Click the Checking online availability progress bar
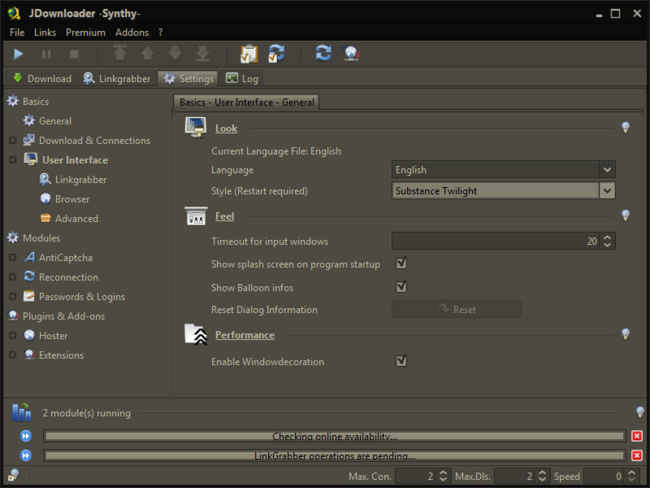This screenshot has width=650, height=488. pos(335,436)
